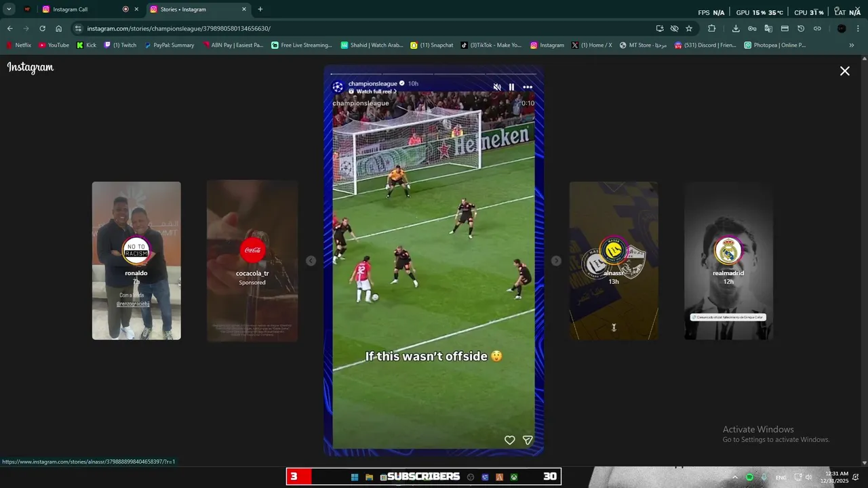Open the Chrome profile avatar
The height and width of the screenshot is (488, 868).
click(842, 28)
